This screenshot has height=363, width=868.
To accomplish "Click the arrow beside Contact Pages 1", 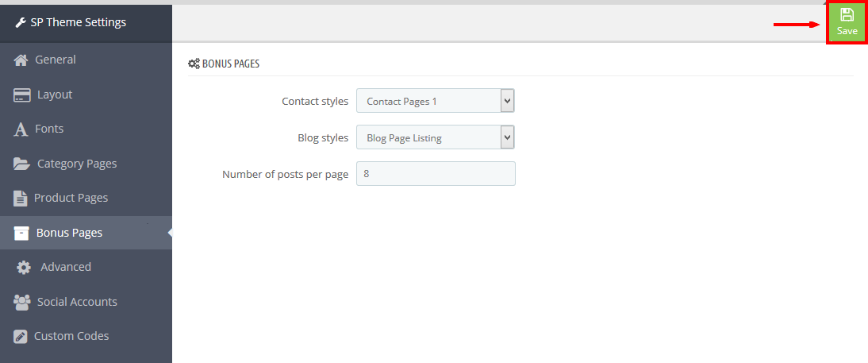I will point(508,101).
